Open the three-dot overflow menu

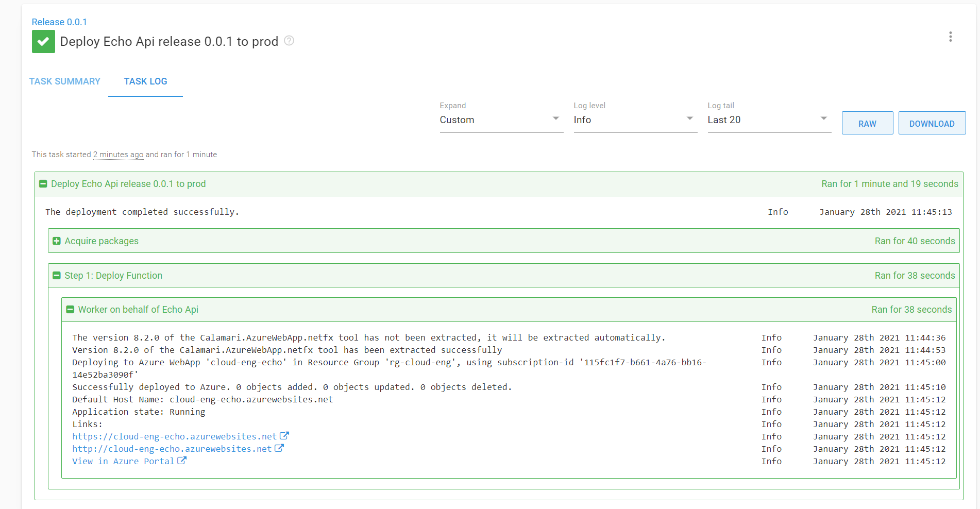pyautogui.click(x=950, y=37)
